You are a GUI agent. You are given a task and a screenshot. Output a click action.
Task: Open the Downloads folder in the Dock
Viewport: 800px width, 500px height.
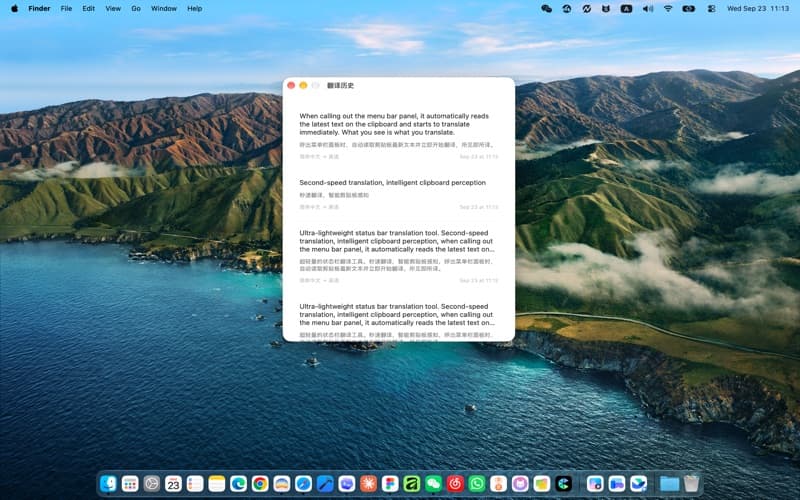click(x=669, y=483)
